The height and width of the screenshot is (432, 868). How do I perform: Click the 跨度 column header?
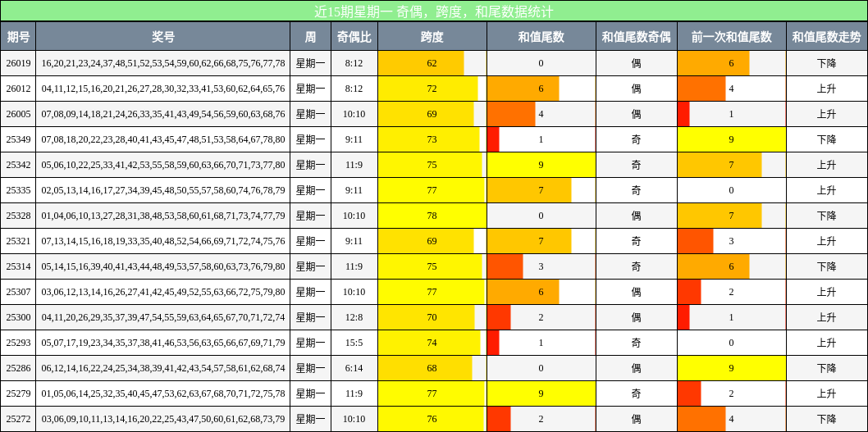coord(432,37)
